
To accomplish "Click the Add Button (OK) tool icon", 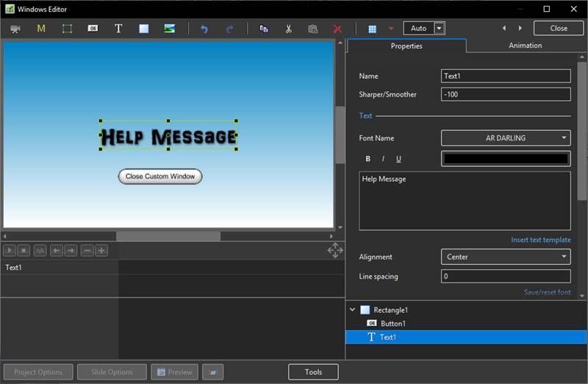I will tap(93, 29).
